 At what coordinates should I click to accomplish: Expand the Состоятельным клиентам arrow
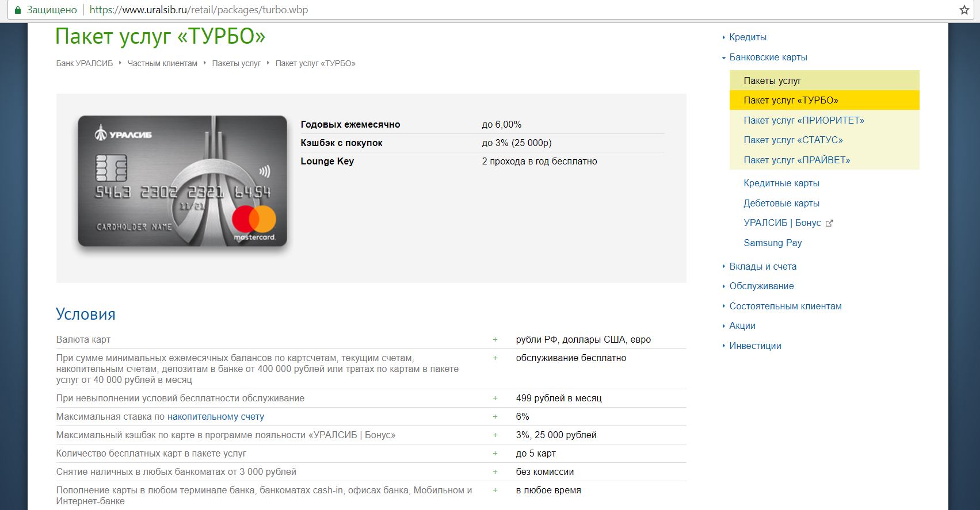click(724, 306)
